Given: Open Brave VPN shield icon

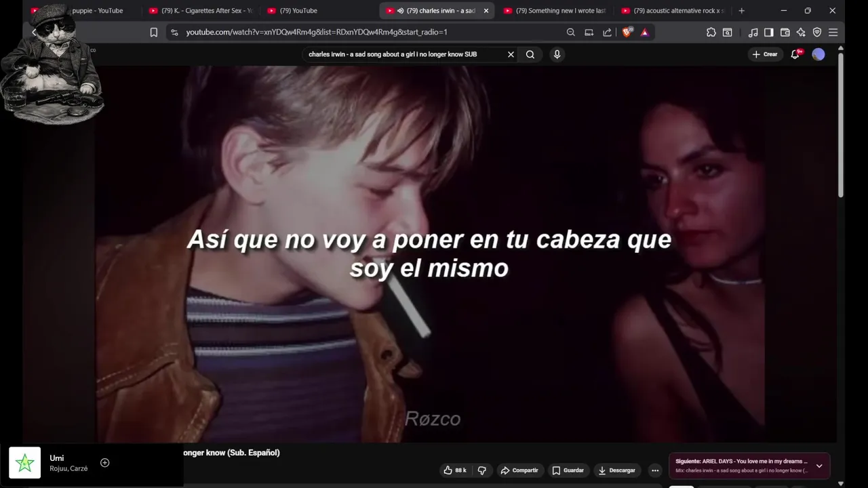Looking at the screenshot, I should 817,32.
